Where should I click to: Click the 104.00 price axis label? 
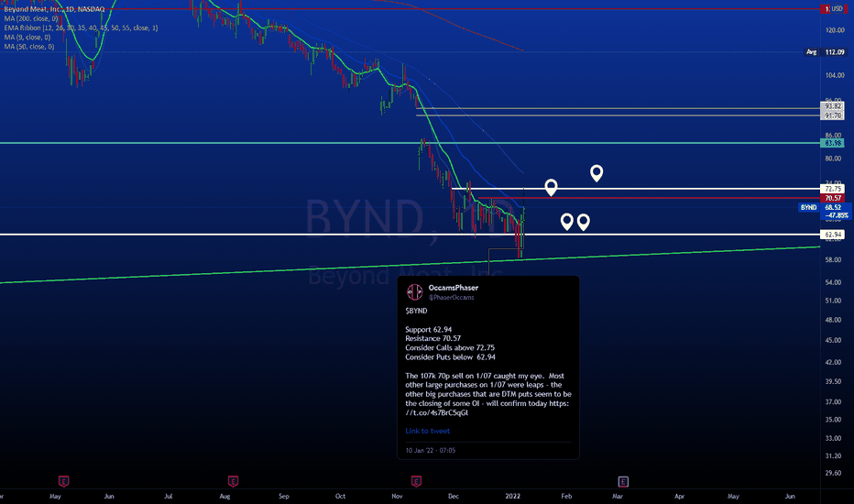coord(835,75)
